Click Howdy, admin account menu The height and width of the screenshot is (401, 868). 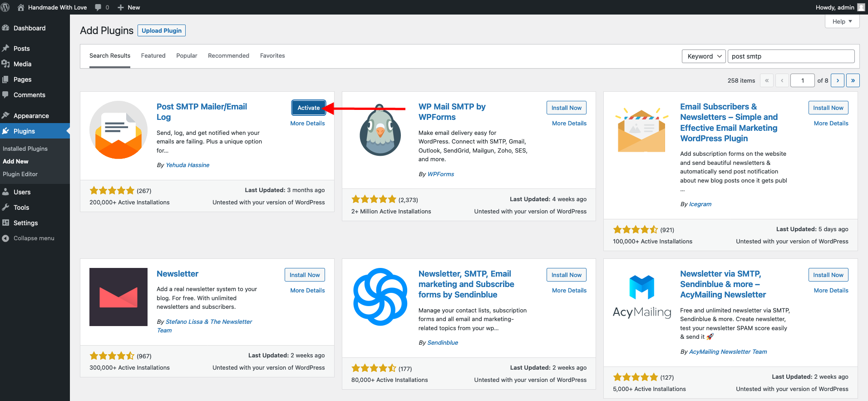(x=840, y=7)
